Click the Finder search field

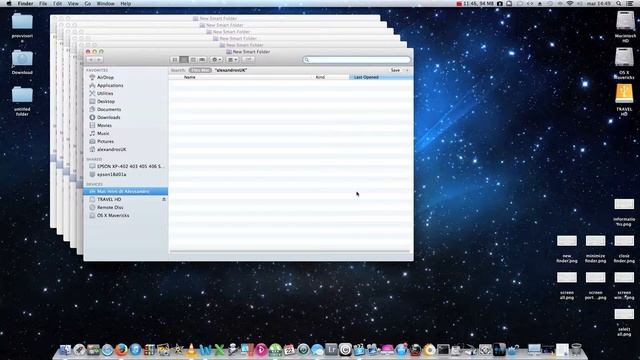[356, 60]
